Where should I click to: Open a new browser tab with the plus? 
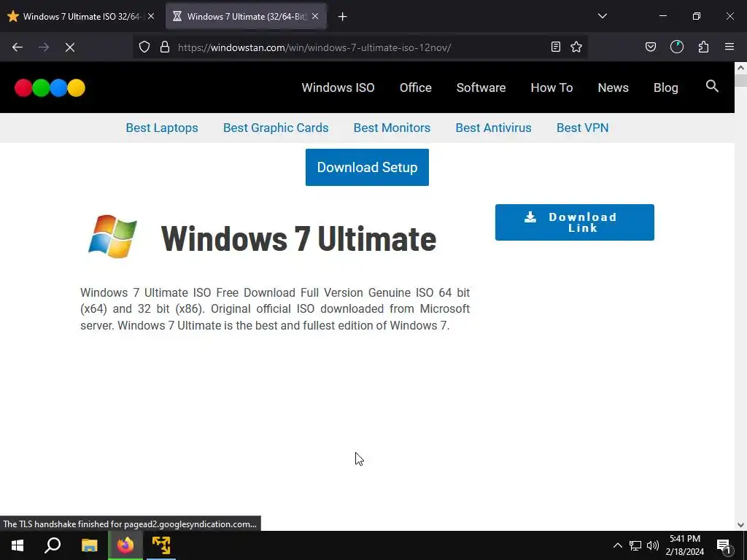343,17
